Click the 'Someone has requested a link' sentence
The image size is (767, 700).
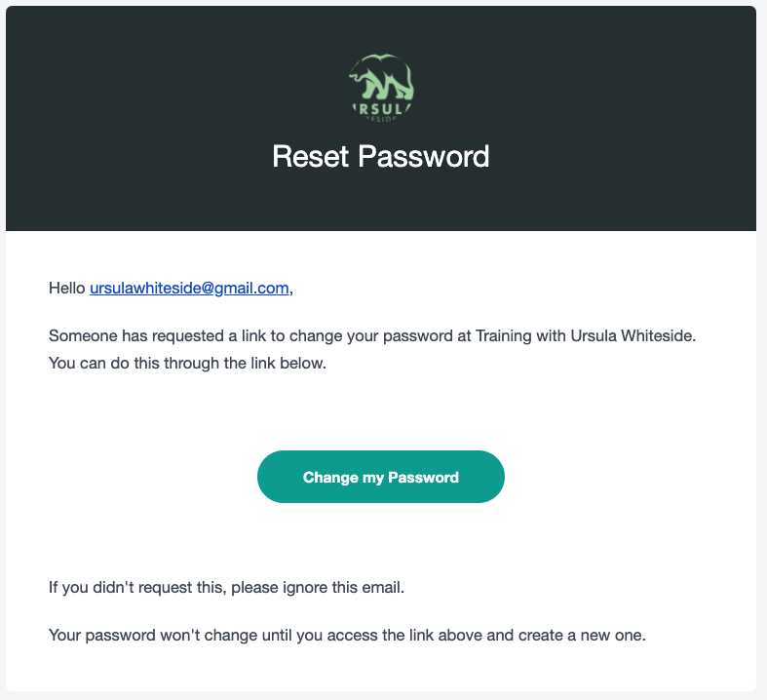click(x=372, y=336)
